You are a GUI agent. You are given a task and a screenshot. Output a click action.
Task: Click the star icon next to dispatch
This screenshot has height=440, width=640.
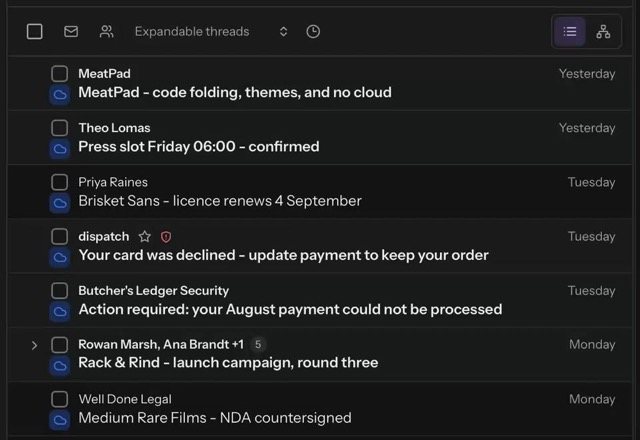[x=144, y=236]
